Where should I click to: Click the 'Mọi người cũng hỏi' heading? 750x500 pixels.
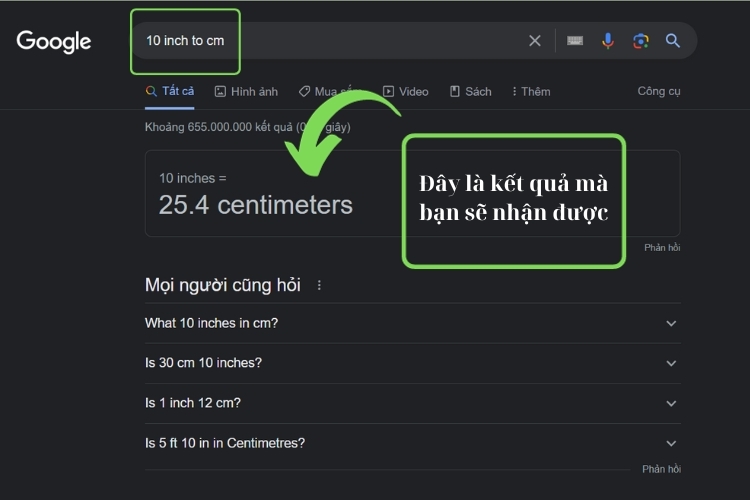[x=222, y=285]
